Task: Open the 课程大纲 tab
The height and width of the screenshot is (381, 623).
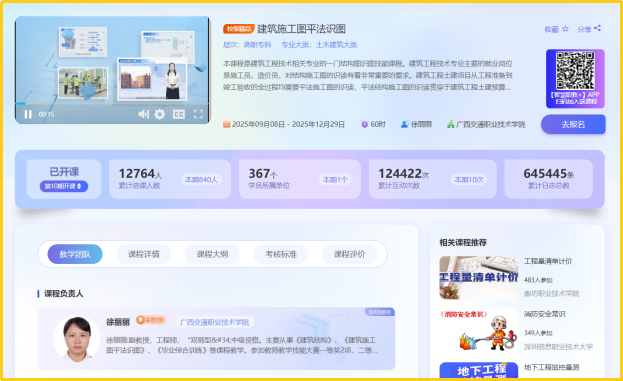Action: pos(212,254)
